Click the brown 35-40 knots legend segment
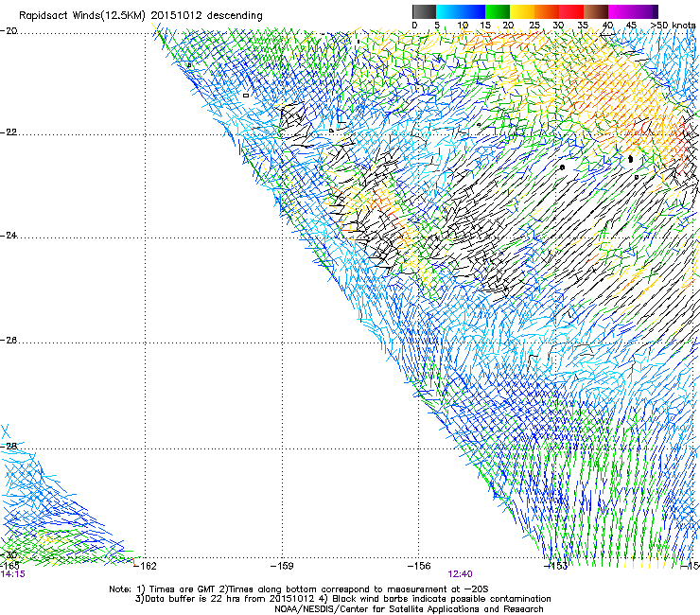The height and width of the screenshot is (615, 700). [596, 11]
